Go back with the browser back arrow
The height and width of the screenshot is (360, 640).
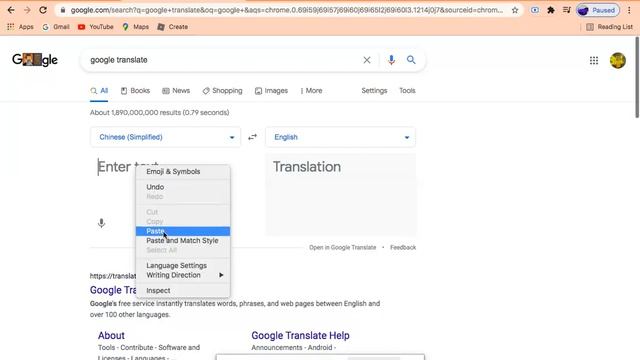(x=11, y=10)
